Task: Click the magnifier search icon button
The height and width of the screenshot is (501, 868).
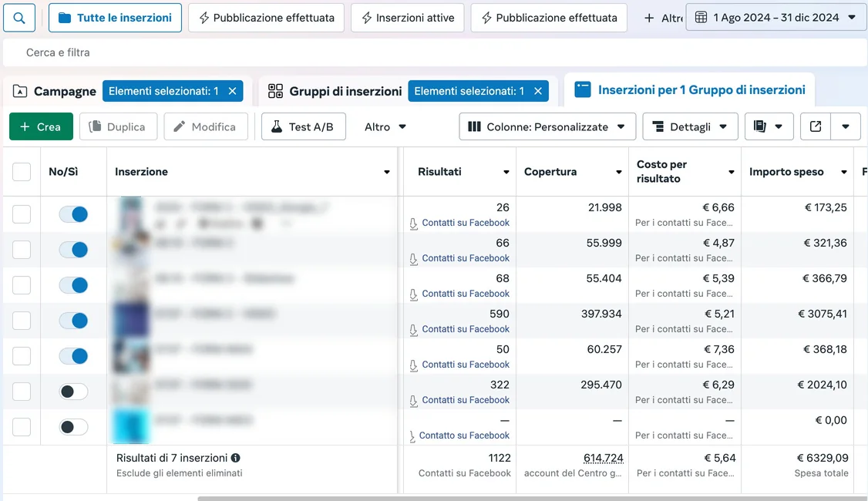Action: (19, 18)
